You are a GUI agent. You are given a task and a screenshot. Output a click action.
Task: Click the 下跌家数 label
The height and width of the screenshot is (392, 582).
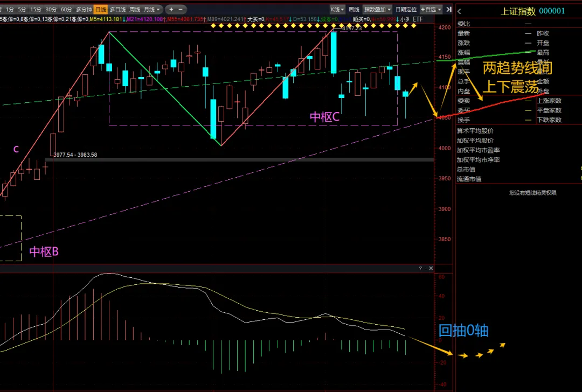[x=549, y=120]
